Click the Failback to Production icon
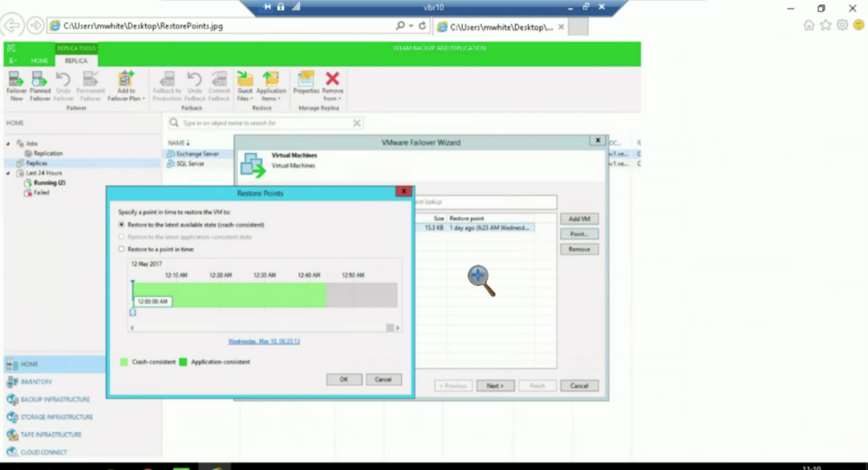 pyautogui.click(x=167, y=86)
